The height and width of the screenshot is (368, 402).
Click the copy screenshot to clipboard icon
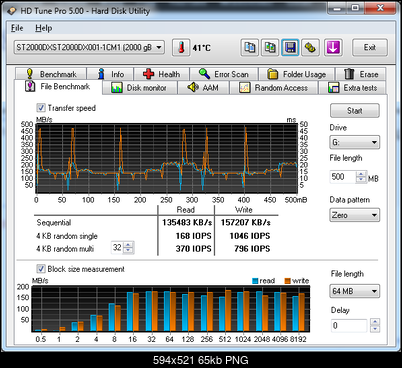point(270,48)
